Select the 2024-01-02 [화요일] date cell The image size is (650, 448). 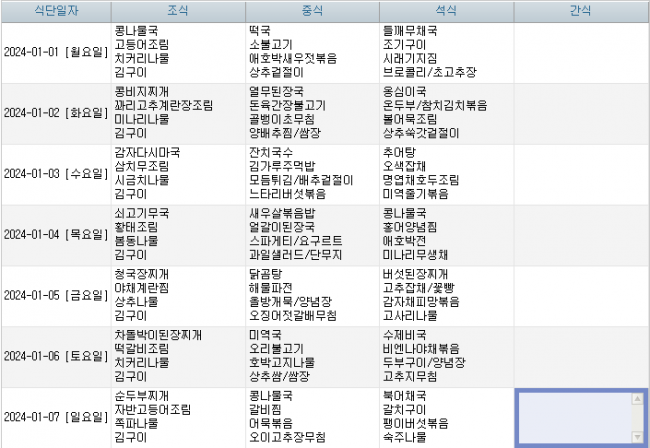(x=55, y=112)
